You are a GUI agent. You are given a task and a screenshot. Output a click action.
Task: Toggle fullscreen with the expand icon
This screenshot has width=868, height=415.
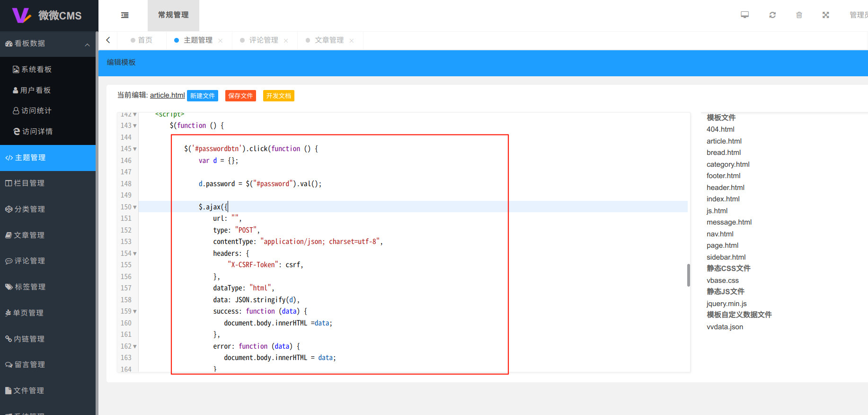pos(826,15)
